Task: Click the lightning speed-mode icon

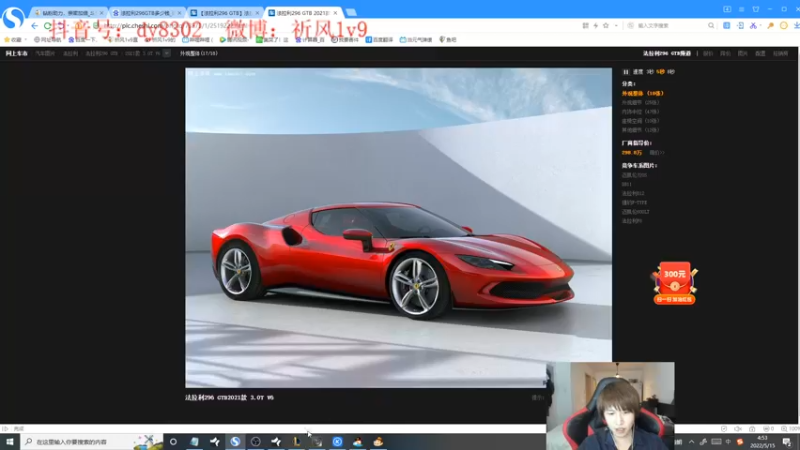Action: click(595, 26)
